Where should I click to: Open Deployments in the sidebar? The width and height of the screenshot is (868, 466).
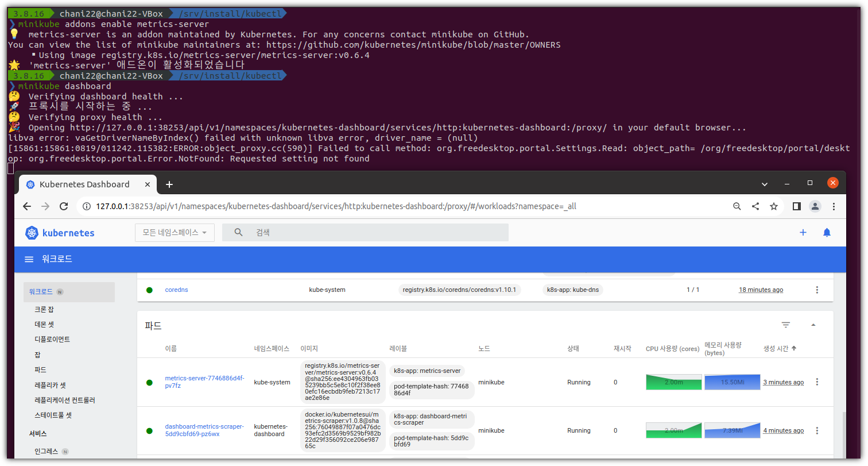[x=52, y=340]
